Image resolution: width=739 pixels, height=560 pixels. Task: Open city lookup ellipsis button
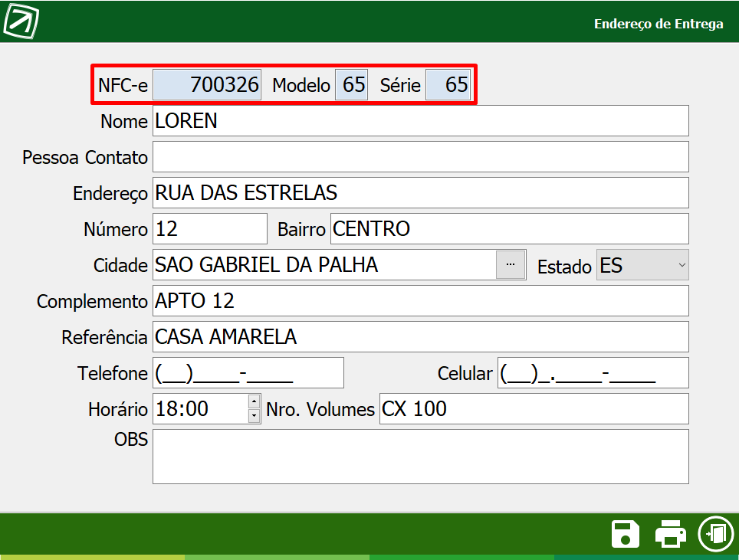(511, 265)
